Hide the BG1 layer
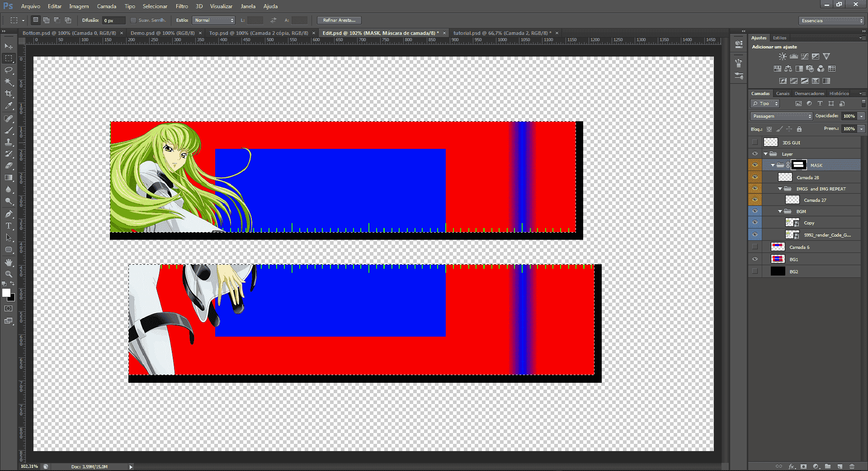 click(x=755, y=259)
